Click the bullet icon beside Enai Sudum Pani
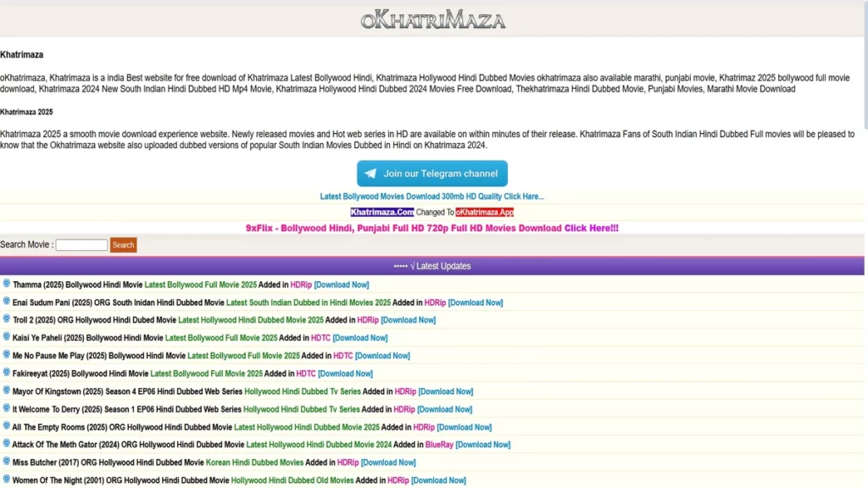The width and height of the screenshot is (868, 488). pyautogui.click(x=7, y=302)
